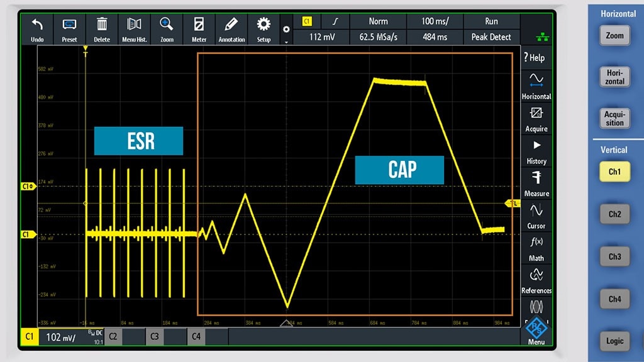
Task: Select the TL trigger level marker
Action: pos(513,203)
